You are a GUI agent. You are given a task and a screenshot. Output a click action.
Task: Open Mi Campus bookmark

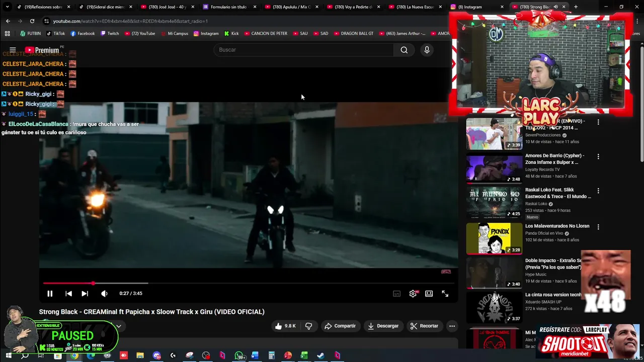(x=174, y=34)
